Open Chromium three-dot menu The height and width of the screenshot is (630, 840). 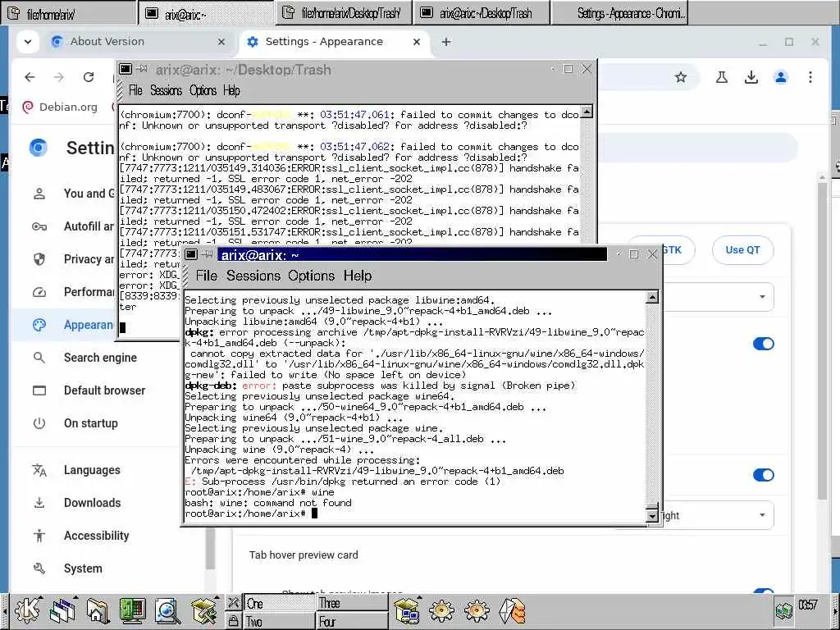[x=810, y=77]
